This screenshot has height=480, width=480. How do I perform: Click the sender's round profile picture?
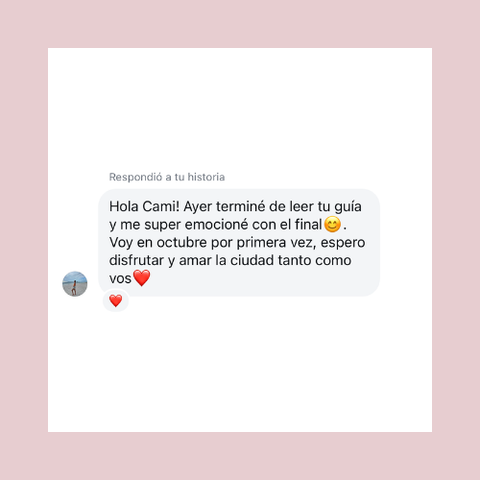(x=75, y=284)
